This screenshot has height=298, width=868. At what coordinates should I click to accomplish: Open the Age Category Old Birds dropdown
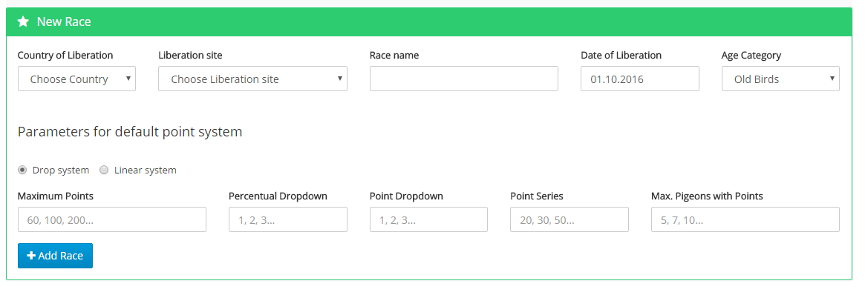click(780, 79)
